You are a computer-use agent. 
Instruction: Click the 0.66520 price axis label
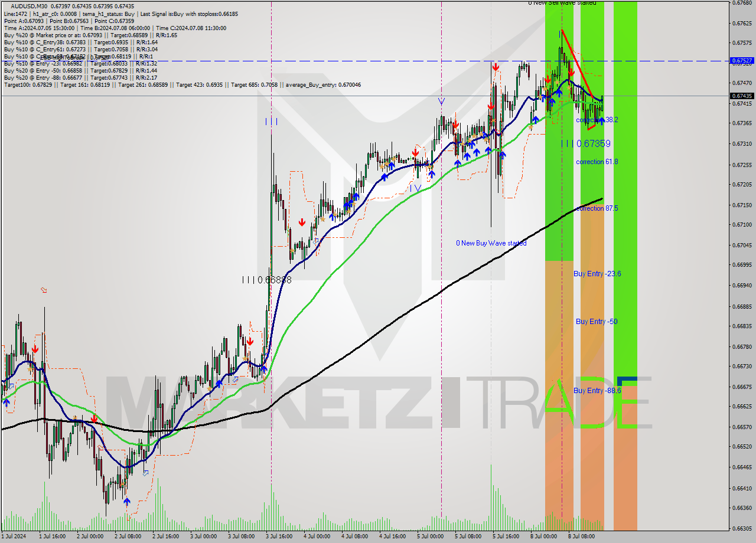pyautogui.click(x=742, y=447)
